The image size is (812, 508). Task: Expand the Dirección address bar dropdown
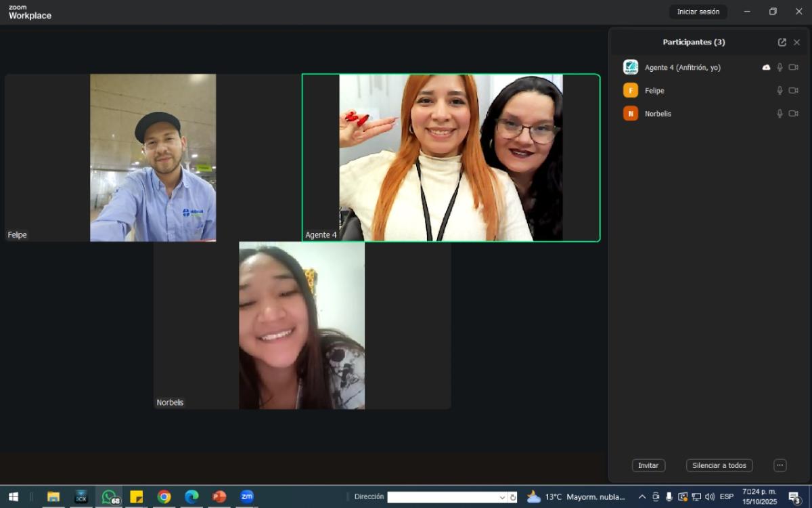tap(502, 497)
